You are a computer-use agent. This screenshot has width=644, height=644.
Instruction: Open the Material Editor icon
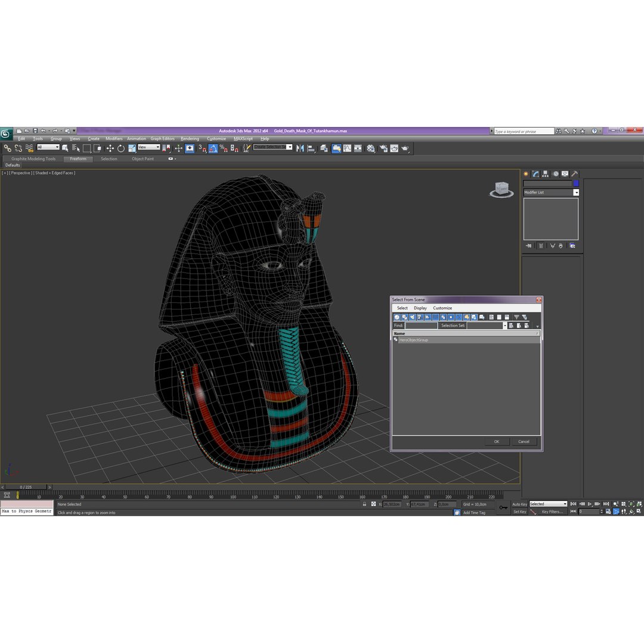[x=371, y=148]
